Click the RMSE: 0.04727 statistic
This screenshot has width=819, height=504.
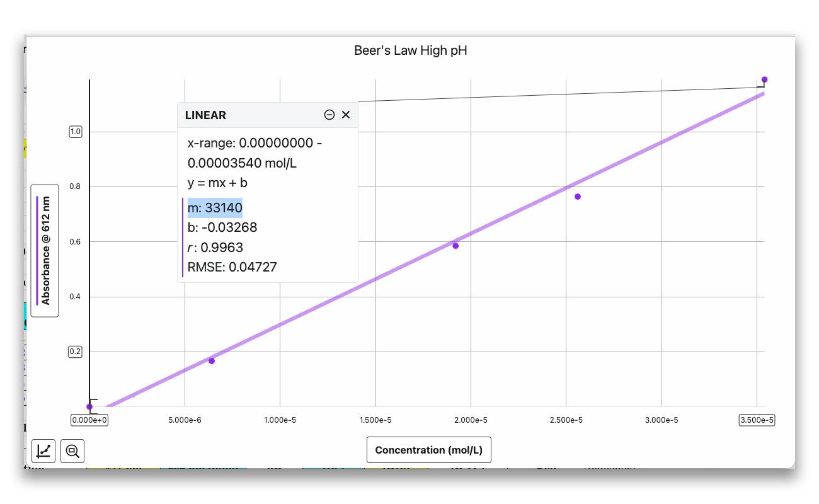[x=232, y=267]
